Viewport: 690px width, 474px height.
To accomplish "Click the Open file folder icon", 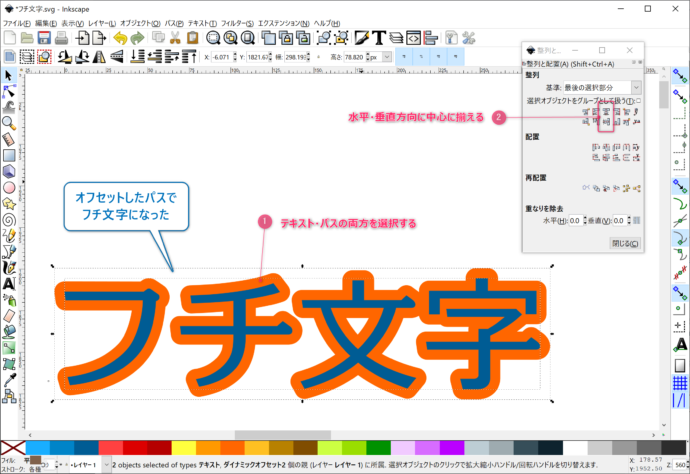I will pos(27,38).
